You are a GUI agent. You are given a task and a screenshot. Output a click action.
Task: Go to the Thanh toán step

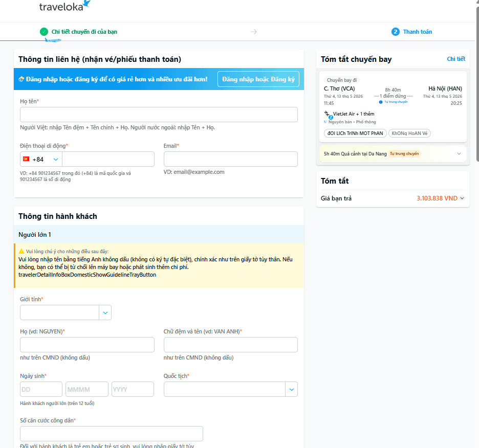(x=417, y=32)
